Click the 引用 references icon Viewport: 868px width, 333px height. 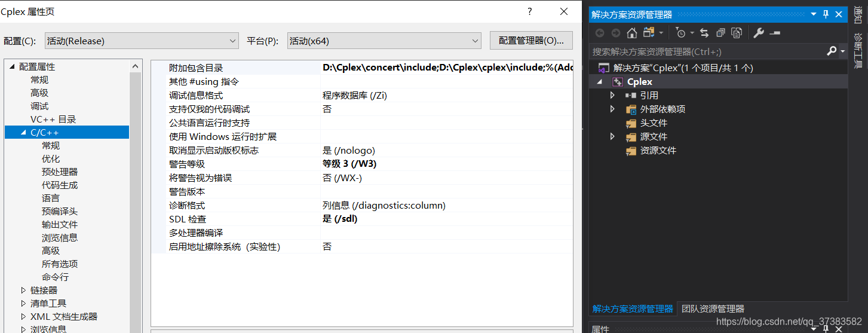[631, 96]
